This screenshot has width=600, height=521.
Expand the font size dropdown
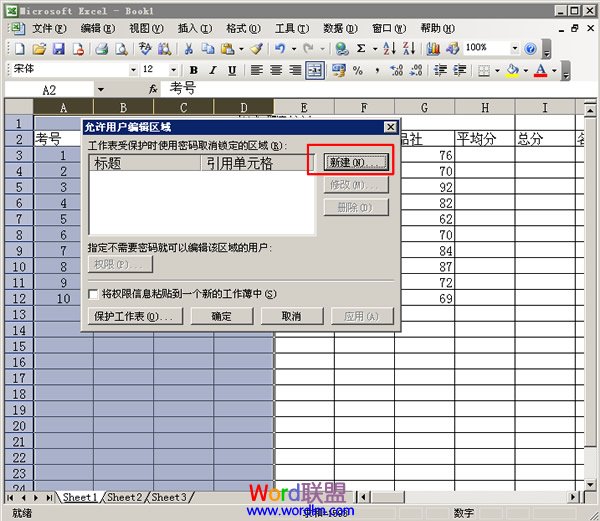173,70
